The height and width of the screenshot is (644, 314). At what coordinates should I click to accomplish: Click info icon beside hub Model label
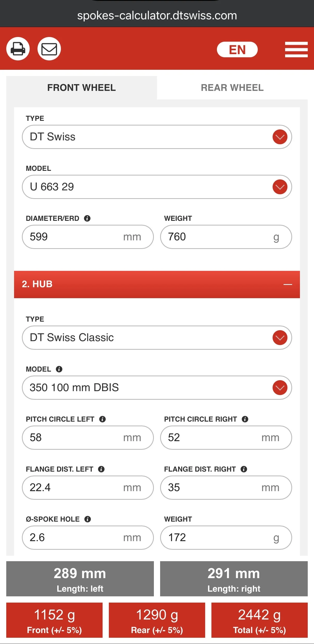coord(59,369)
